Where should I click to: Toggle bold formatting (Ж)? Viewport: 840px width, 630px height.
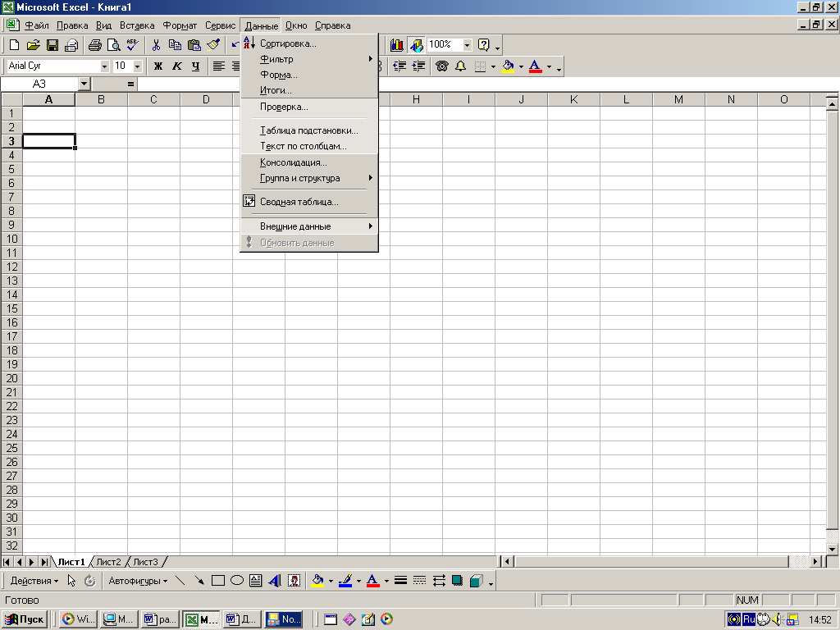point(158,66)
